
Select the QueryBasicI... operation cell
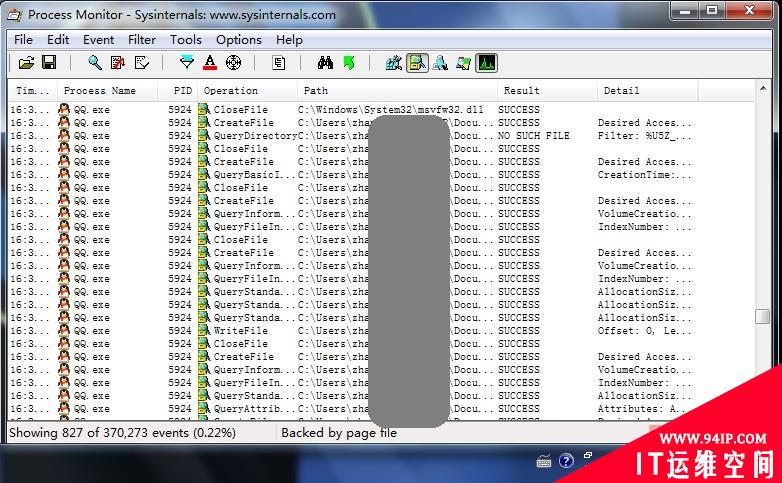[254, 175]
